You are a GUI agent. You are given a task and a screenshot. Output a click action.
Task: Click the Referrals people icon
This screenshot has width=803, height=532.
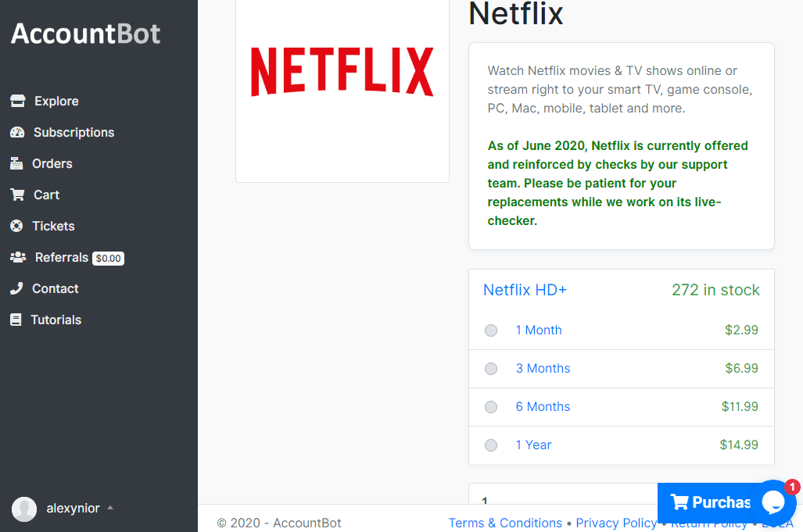[18, 257]
